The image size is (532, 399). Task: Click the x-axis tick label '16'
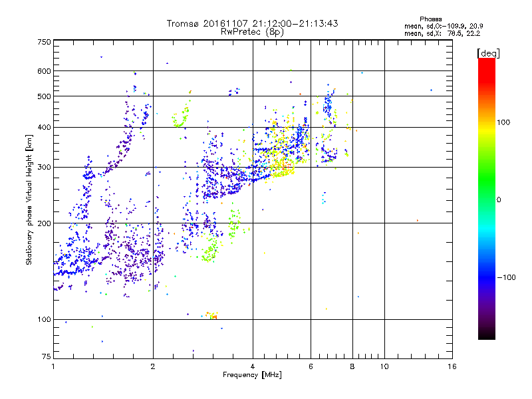(x=452, y=366)
